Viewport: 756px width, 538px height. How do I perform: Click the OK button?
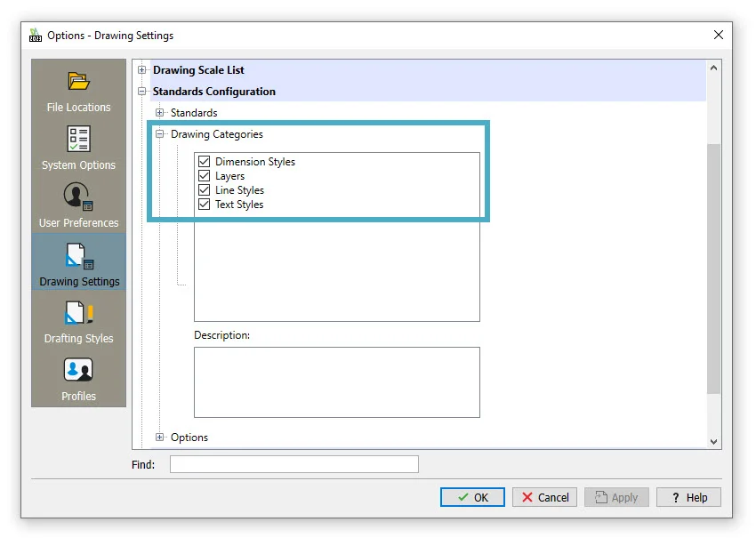(x=472, y=497)
